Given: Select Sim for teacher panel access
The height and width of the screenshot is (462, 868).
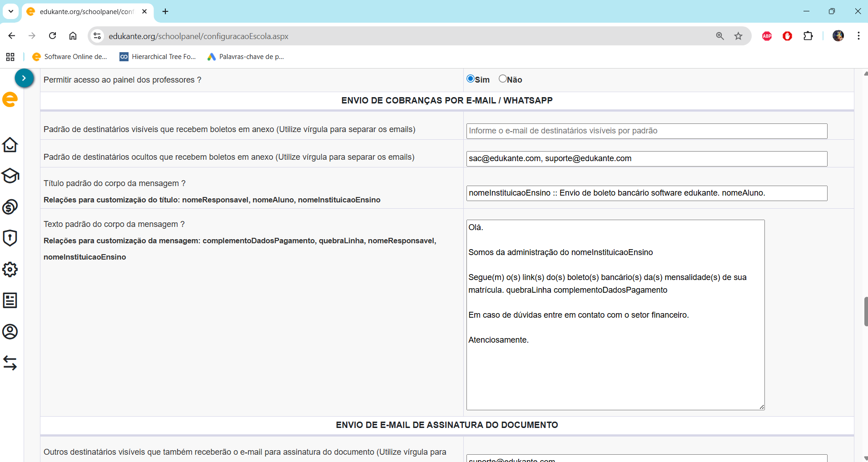Looking at the screenshot, I should [471, 79].
